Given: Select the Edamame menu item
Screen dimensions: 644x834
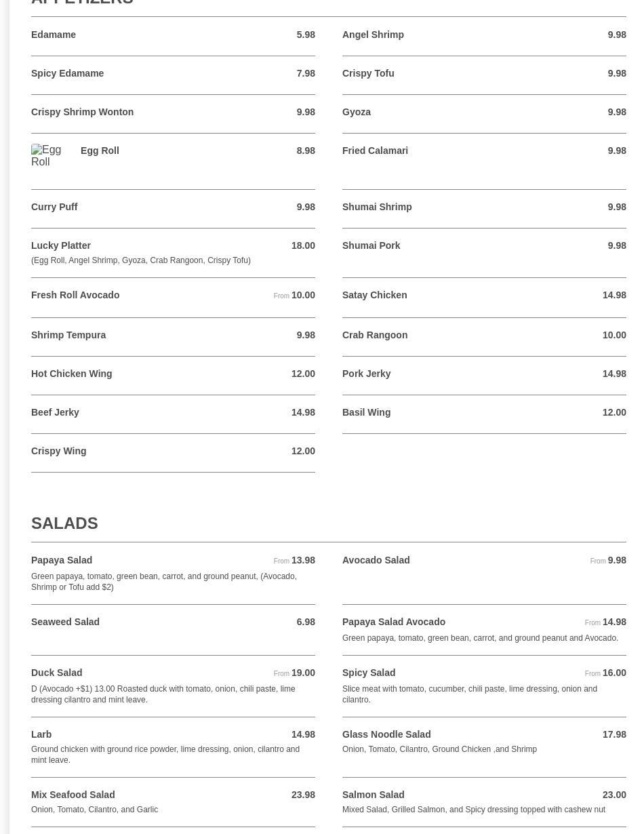Looking at the screenshot, I should pyautogui.click(x=54, y=35).
